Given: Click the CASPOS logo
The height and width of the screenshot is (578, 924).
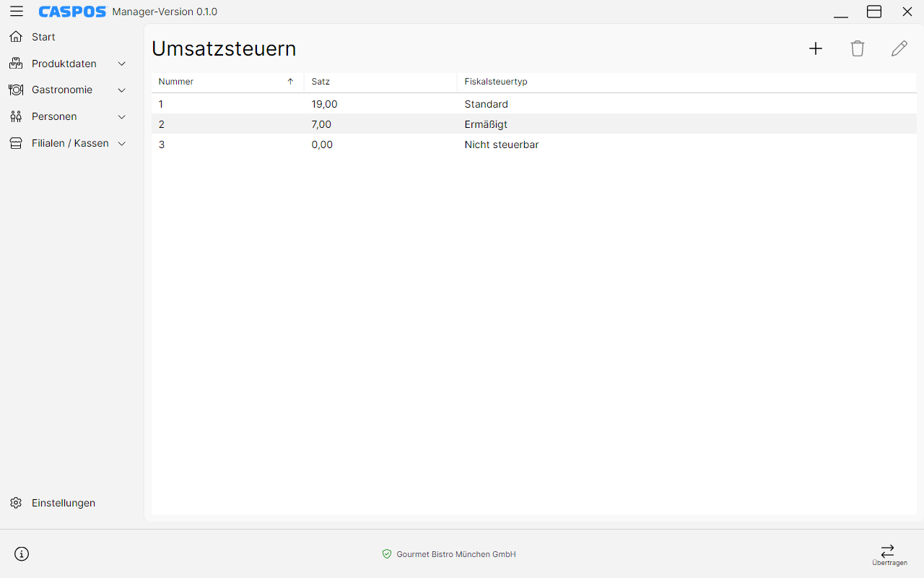Looking at the screenshot, I should [x=72, y=12].
